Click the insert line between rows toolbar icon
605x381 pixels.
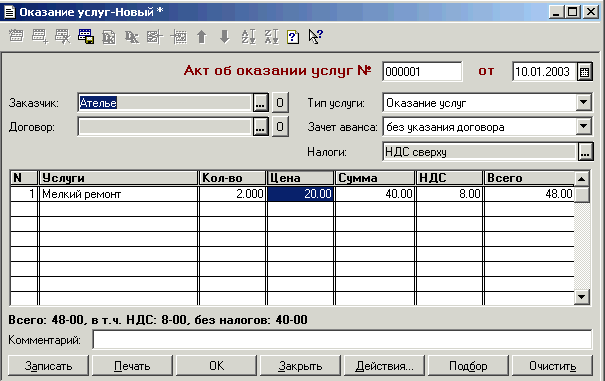(x=179, y=37)
